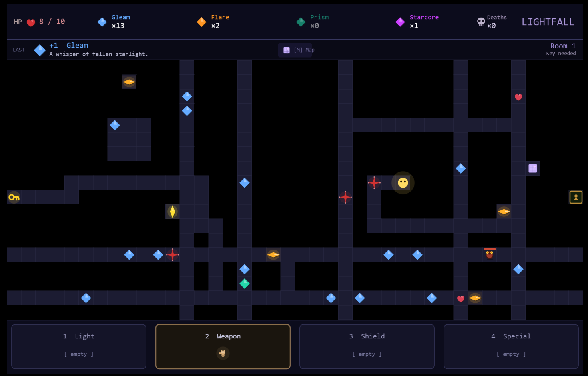
Task: Click the upper of the two stacked blue gems
Action: click(x=187, y=96)
